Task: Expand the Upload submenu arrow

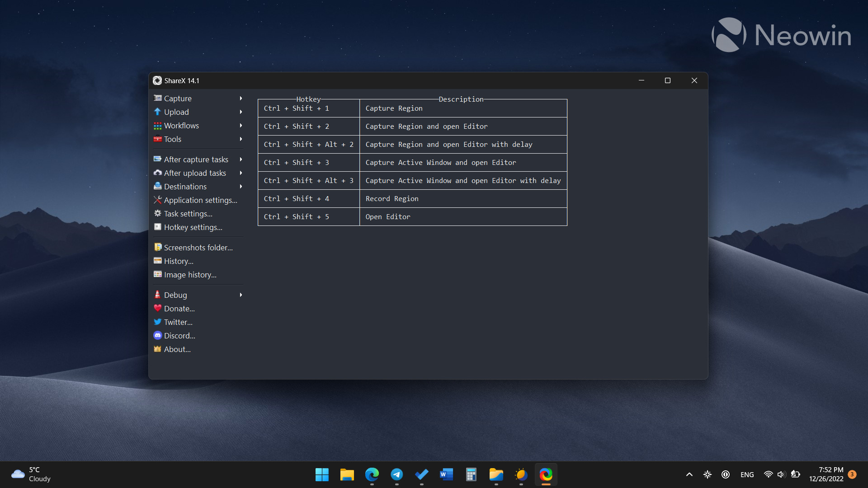Action: pyautogui.click(x=241, y=112)
